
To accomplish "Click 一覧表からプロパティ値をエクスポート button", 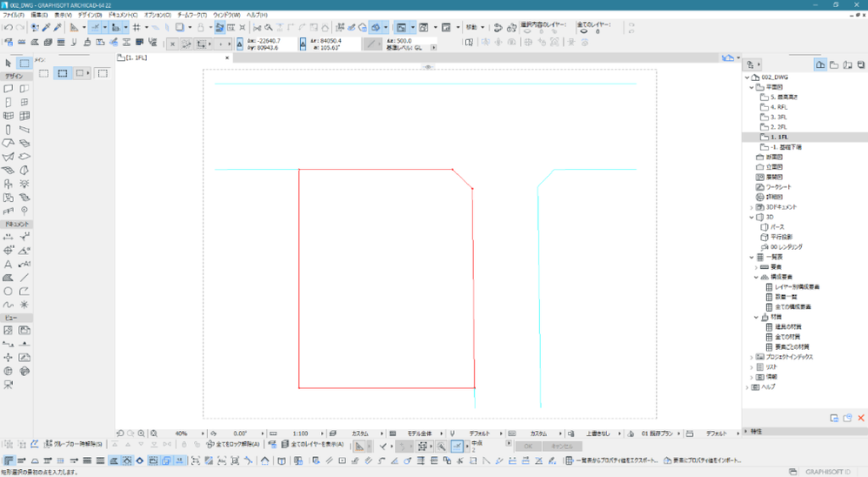I will pos(611,460).
